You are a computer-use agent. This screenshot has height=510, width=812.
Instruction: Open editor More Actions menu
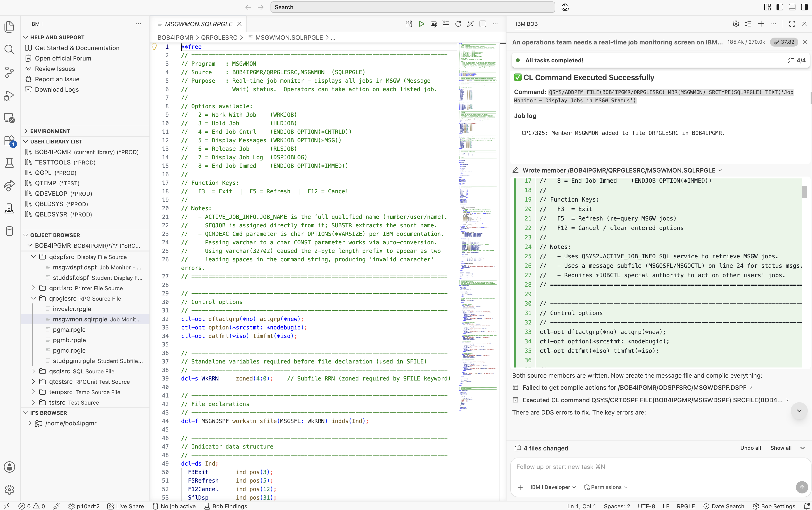point(495,24)
